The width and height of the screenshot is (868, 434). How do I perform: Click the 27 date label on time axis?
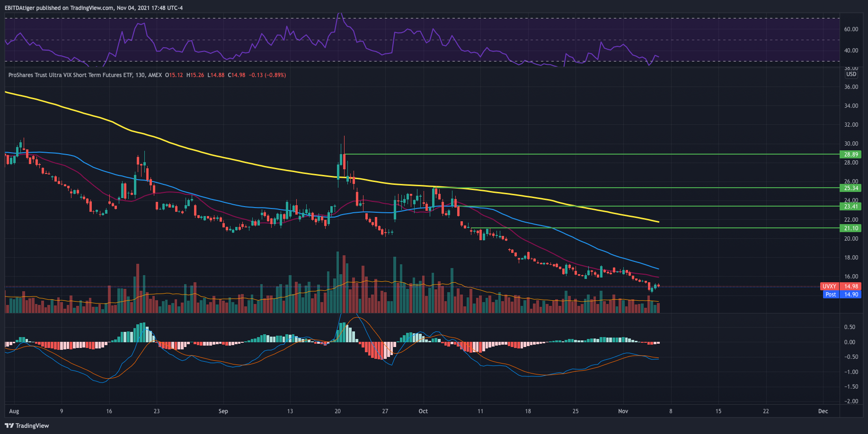coord(385,411)
